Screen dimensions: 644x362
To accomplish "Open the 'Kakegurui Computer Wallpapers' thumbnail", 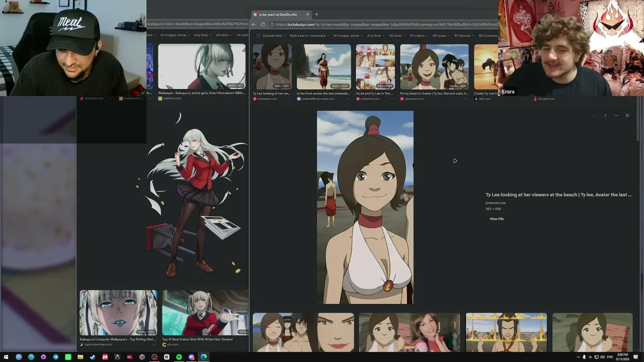I will coord(118,313).
